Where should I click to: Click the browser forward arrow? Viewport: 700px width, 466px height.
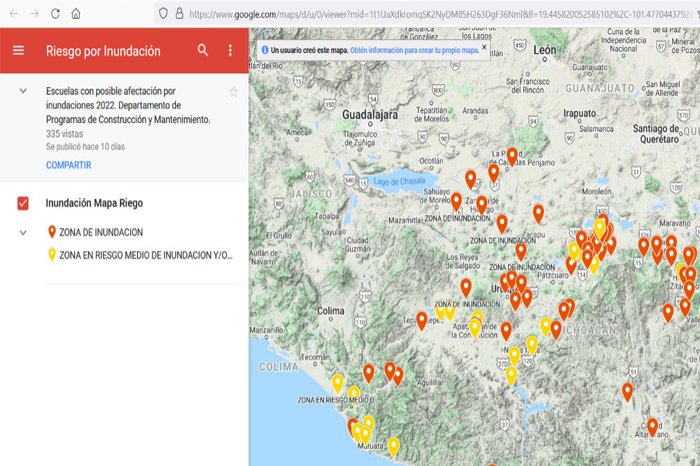pos(33,14)
